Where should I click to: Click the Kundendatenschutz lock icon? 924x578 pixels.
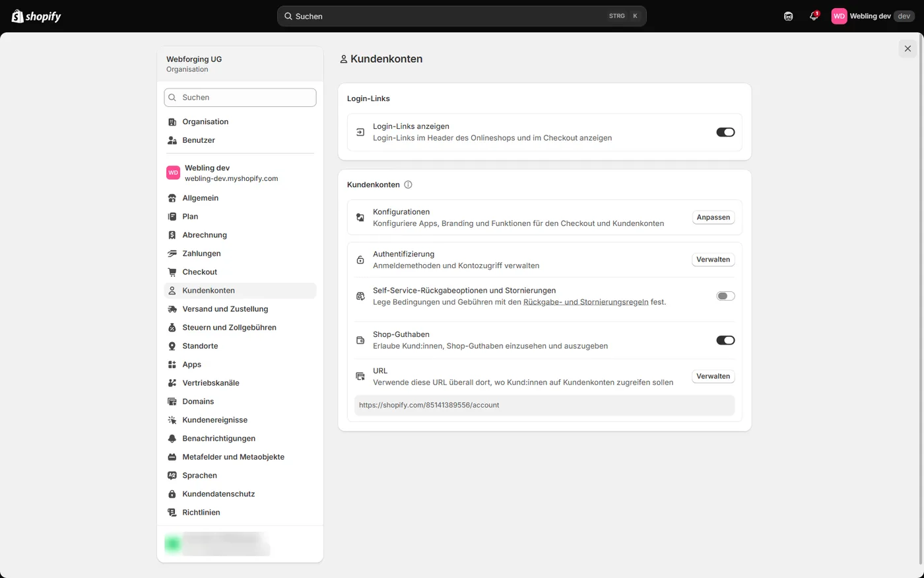tap(172, 494)
